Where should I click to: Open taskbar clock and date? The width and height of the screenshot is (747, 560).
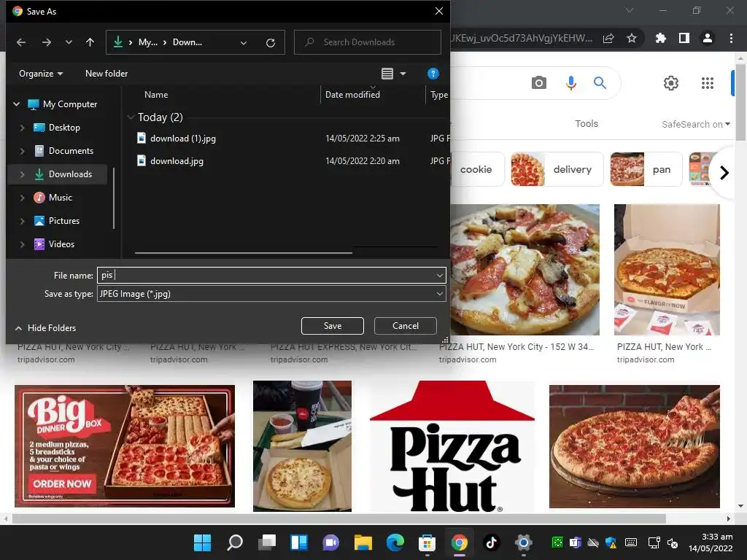click(x=711, y=542)
